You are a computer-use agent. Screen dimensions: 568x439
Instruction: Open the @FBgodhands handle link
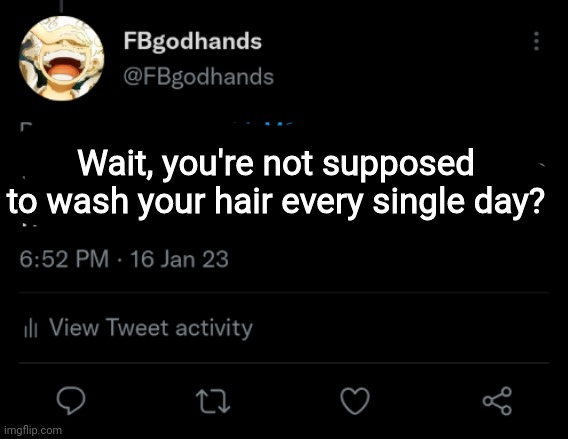click(x=199, y=77)
